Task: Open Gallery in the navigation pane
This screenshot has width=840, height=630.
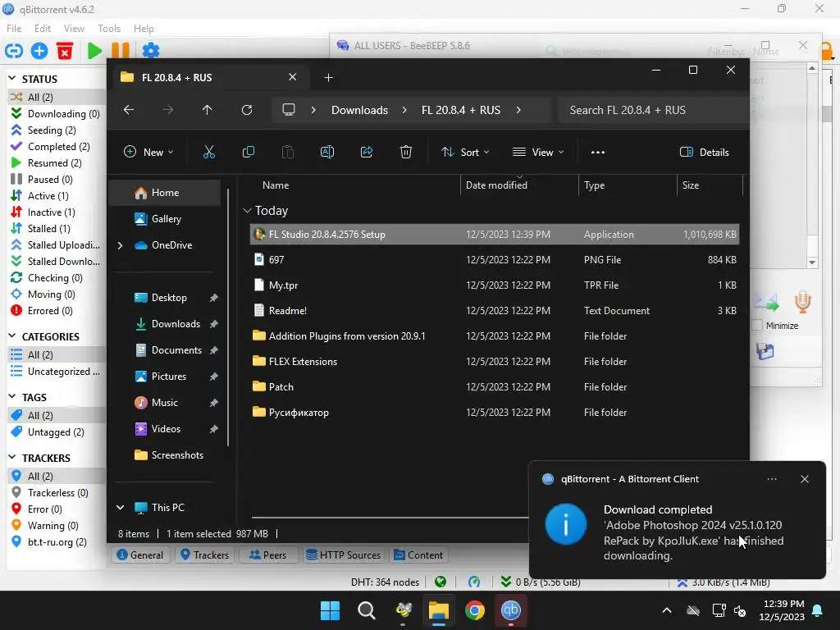Action: 166,218
